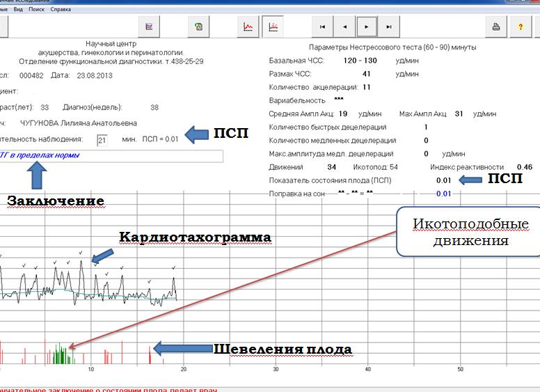
Task: Open help via question mark icon
Action: tap(520, 27)
